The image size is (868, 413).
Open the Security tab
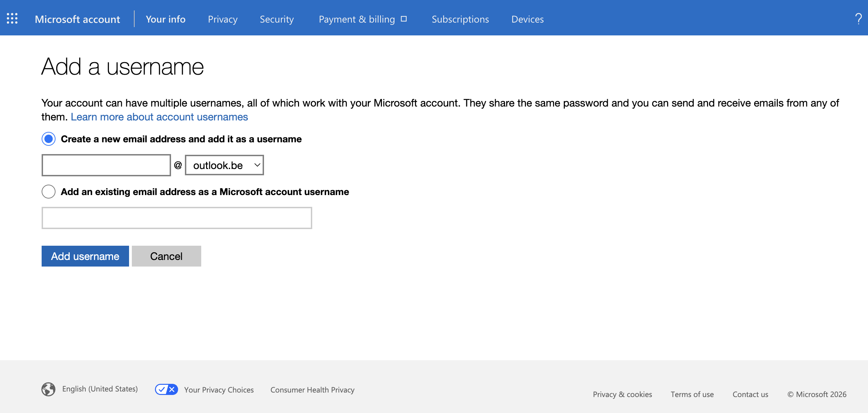tap(277, 19)
